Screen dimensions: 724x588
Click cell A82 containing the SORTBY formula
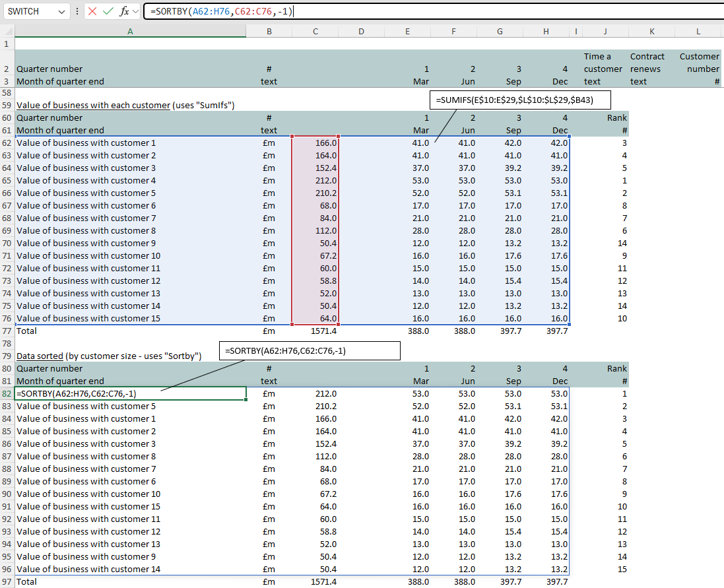[129, 393]
